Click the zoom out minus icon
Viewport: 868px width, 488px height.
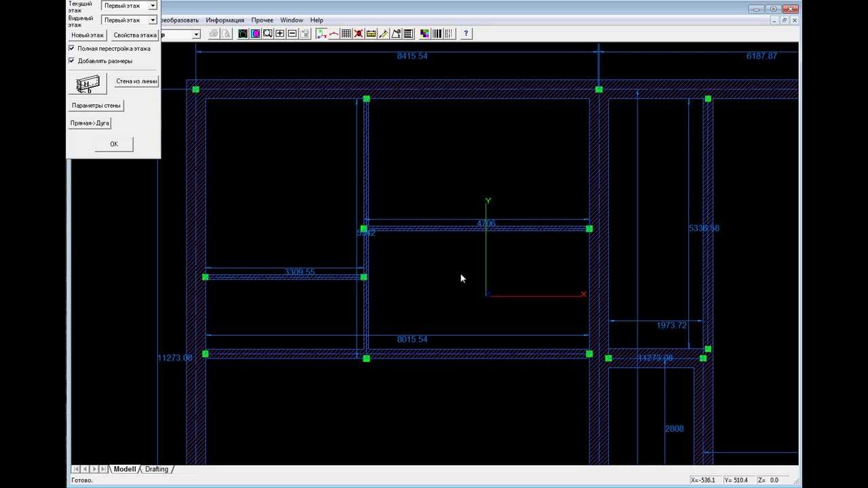pyautogui.click(x=292, y=34)
